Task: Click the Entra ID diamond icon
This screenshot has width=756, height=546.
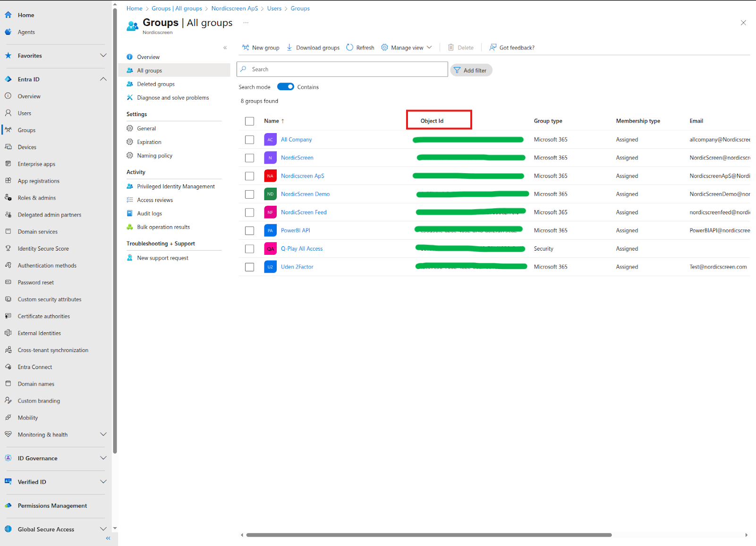Action: (x=8, y=79)
